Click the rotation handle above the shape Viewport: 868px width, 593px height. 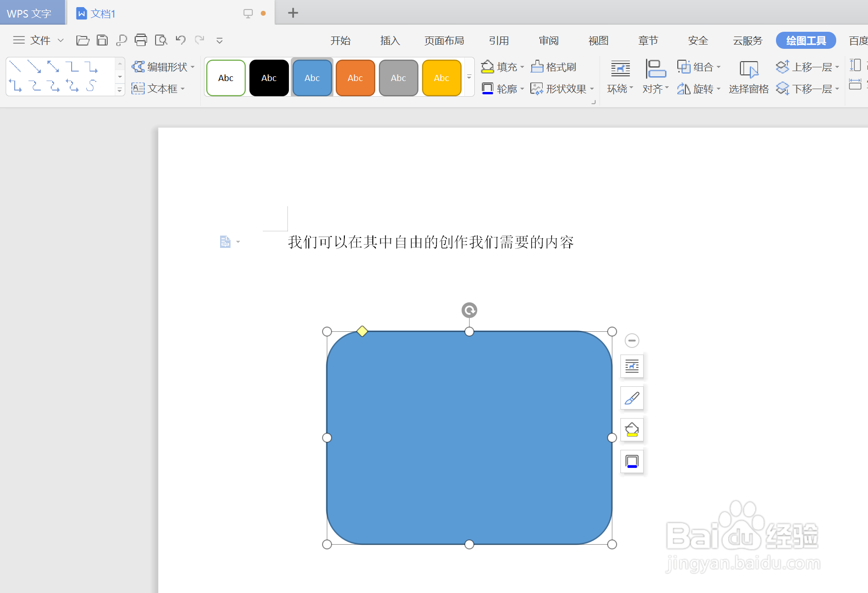point(469,310)
